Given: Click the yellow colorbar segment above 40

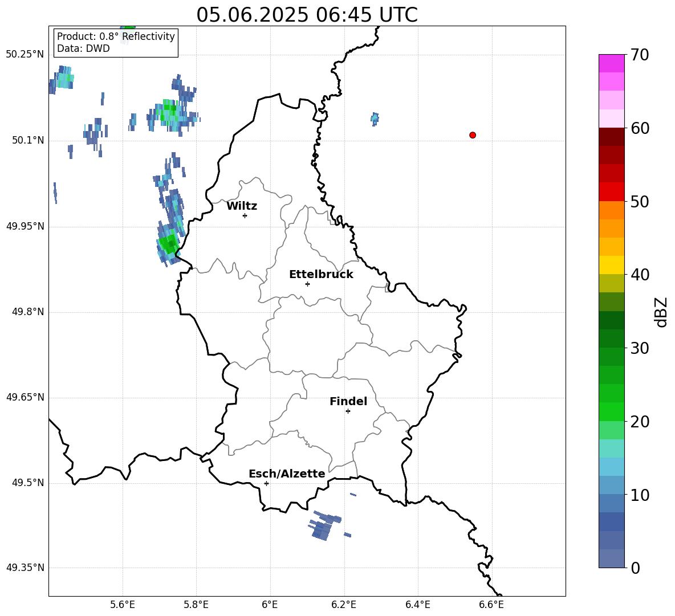Looking at the screenshot, I should (x=611, y=265).
